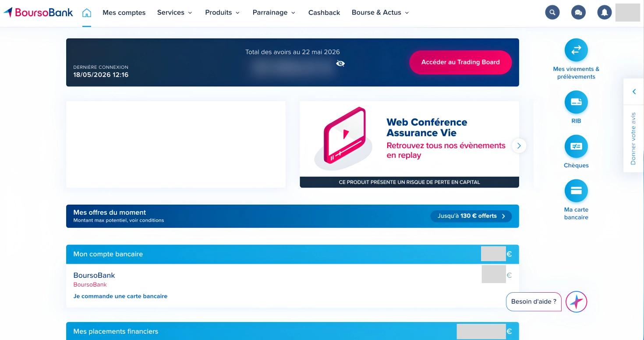Viewport: 644px width, 340px height.
Task: Open Web Conférence Assurance Vie banner
Action: point(409,144)
